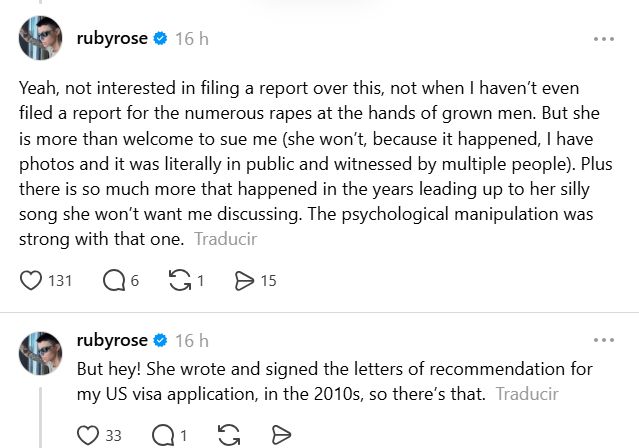Share the second post via send icon

point(282,434)
